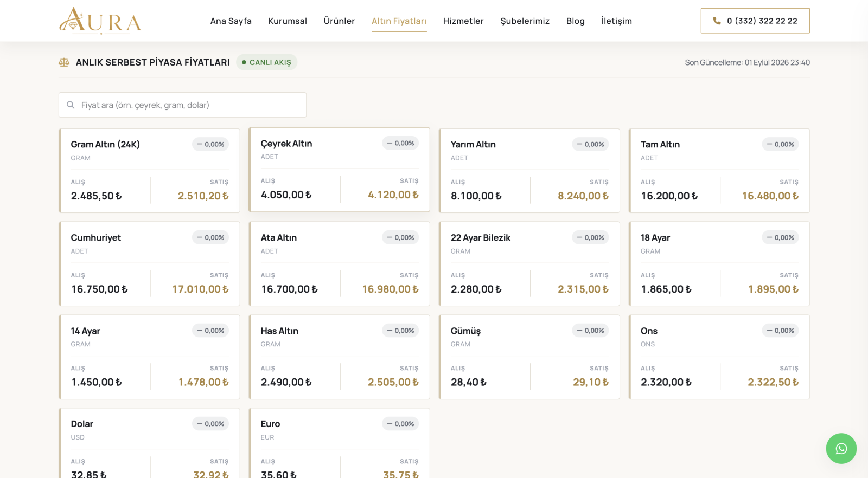
Task: Click the CANLI AKIŞ badge
Action: point(266,62)
